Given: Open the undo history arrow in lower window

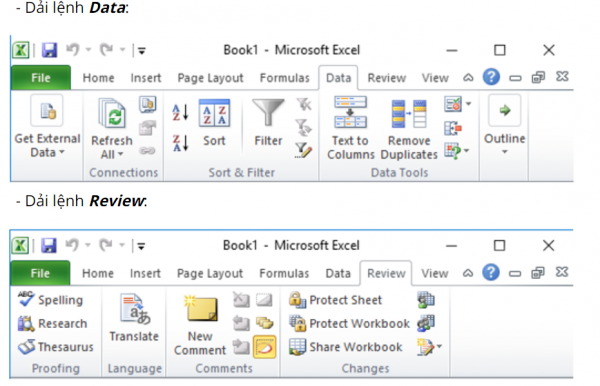Looking at the screenshot, I should [88, 245].
